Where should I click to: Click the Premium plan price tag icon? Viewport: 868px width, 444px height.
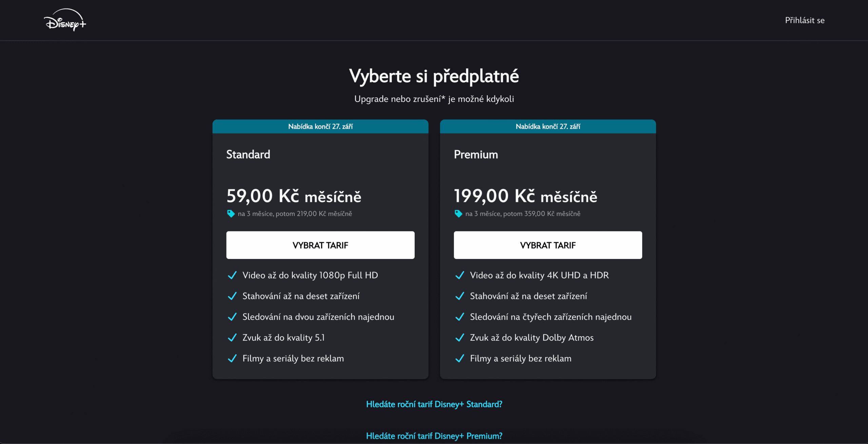pos(458,214)
